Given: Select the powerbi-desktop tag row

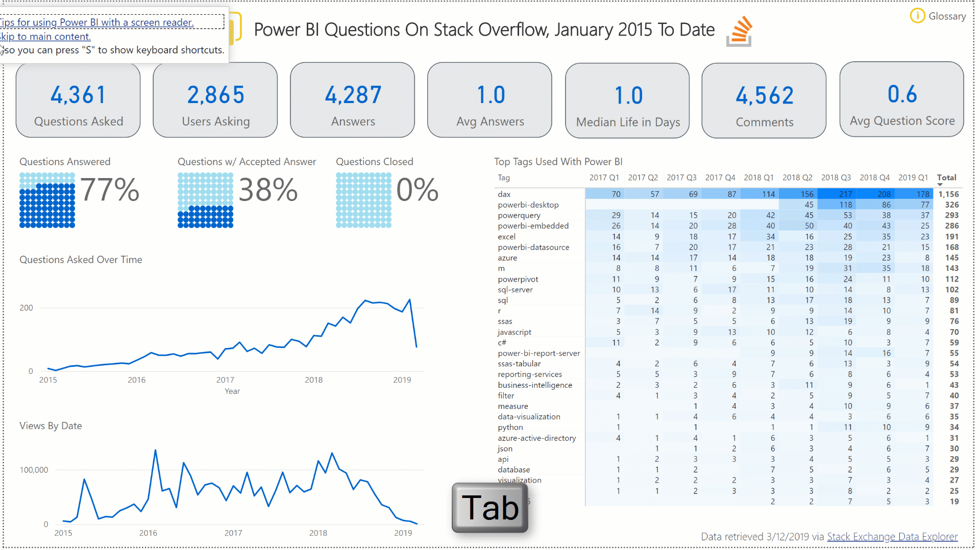Looking at the screenshot, I should point(528,205).
